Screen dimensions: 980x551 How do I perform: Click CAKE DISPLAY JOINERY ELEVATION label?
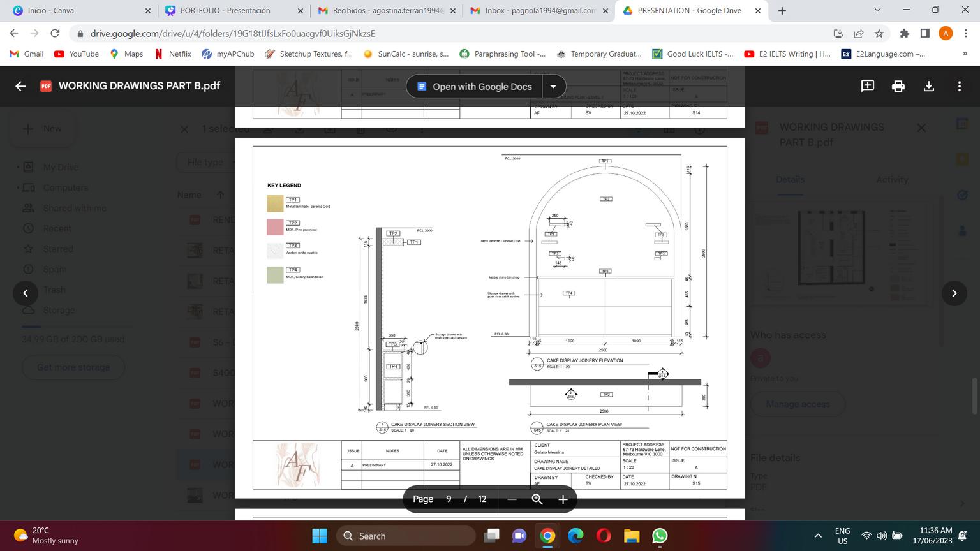tap(584, 360)
